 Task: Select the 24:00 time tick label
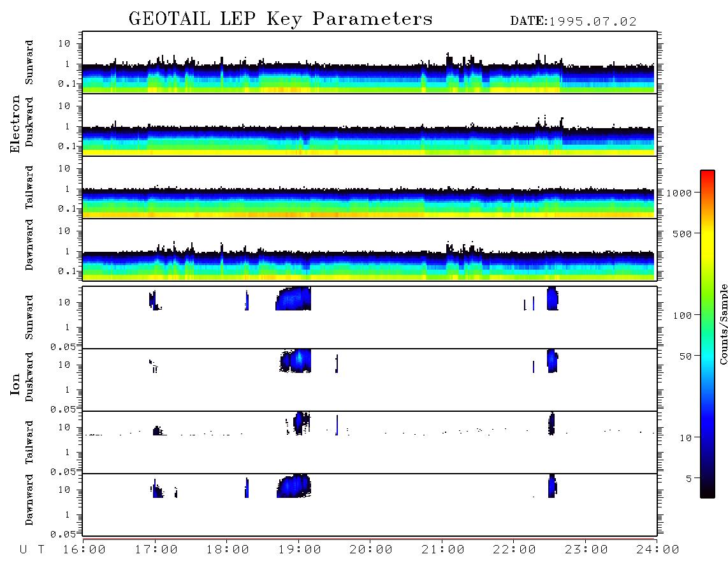(658, 550)
